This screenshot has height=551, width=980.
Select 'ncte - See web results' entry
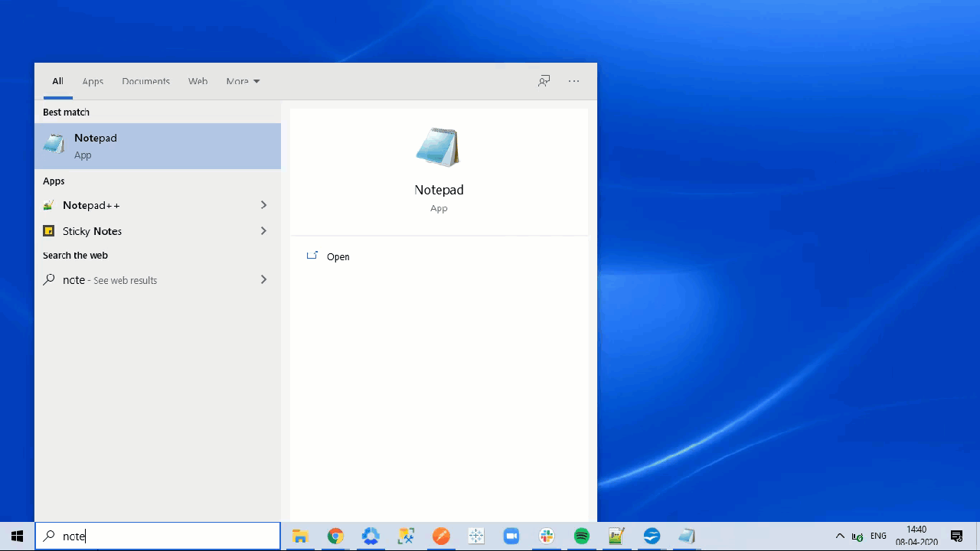[158, 280]
